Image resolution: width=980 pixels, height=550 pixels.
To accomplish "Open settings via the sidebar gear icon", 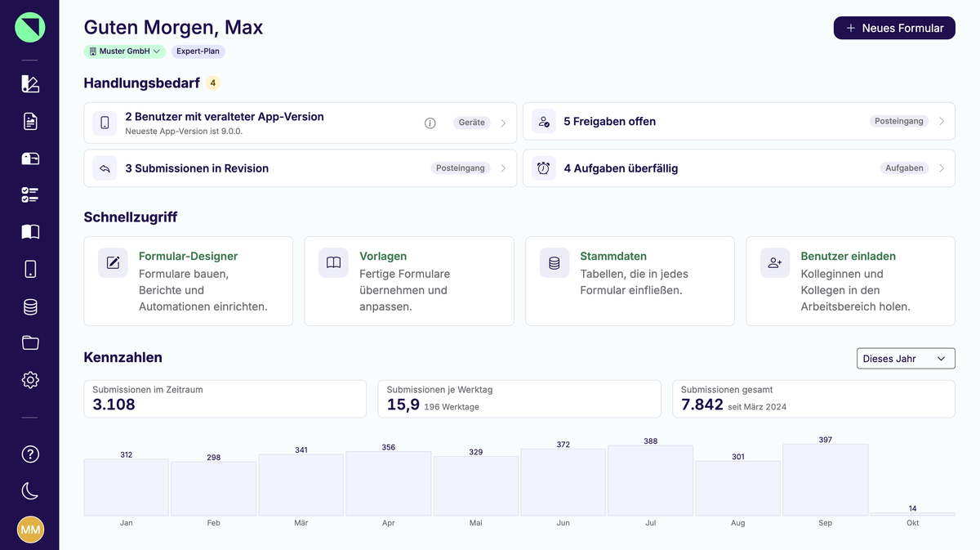I will 30,380.
